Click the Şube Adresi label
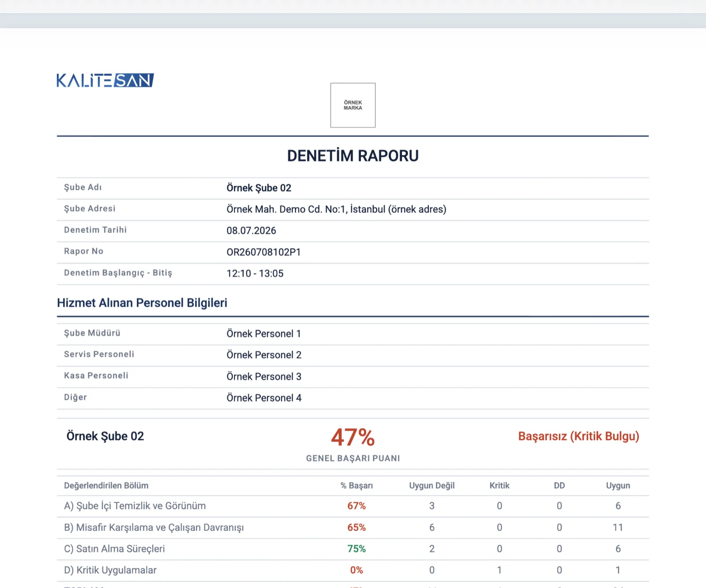Image resolution: width=706 pixels, height=588 pixels. (x=90, y=208)
